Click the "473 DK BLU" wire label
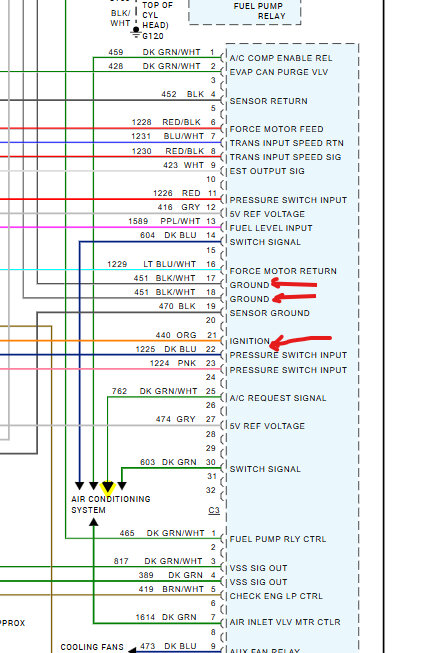Viewport: 441px width, 653px height. [x=169, y=646]
